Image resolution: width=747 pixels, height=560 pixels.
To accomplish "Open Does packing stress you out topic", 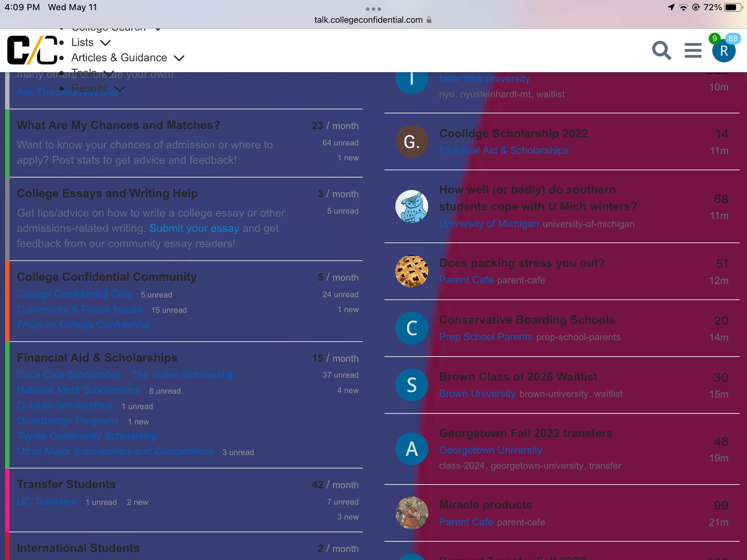I will (x=522, y=263).
